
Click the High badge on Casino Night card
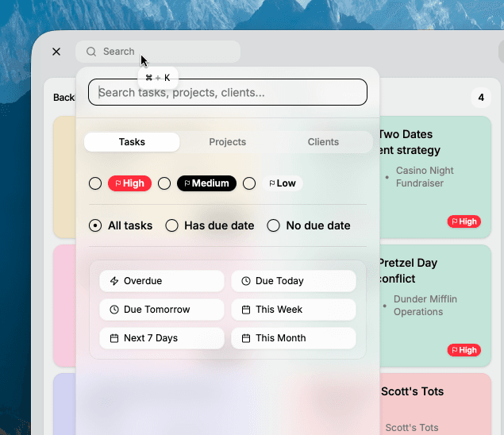464,221
